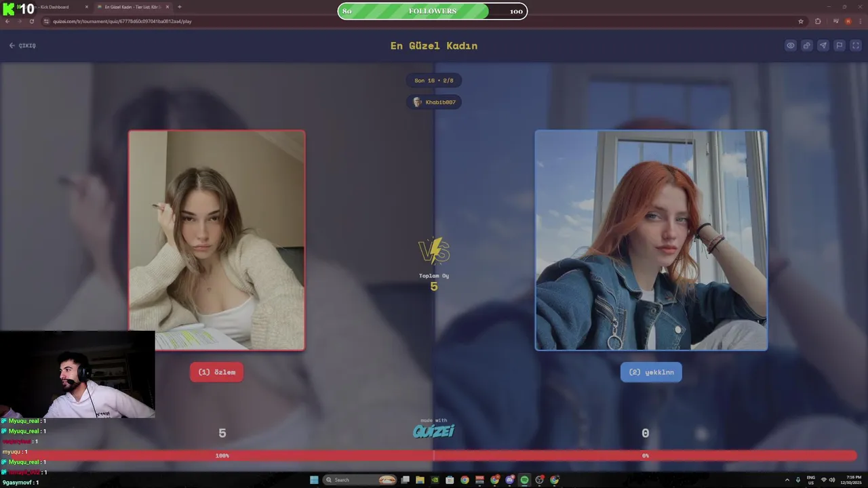Viewport: 868px width, 488px height.
Task: Click the microphone tray icon
Action: [798, 480]
